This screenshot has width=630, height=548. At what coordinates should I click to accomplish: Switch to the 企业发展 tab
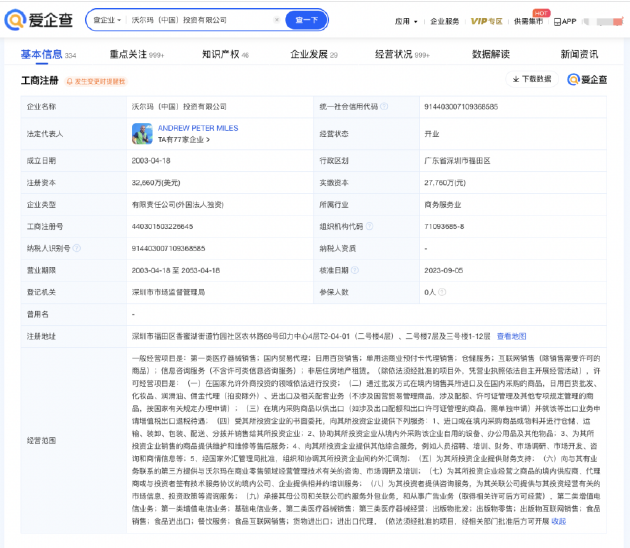point(314,54)
